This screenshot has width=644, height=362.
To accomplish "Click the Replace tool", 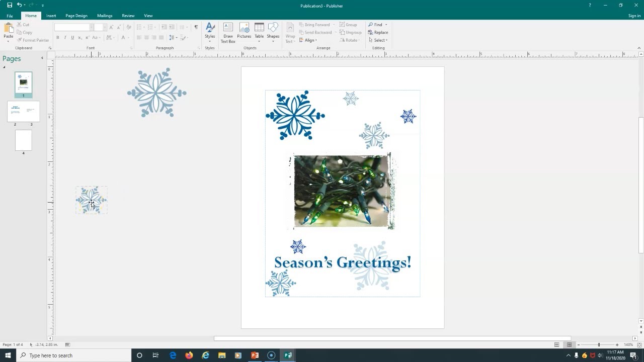I will [x=378, y=32].
